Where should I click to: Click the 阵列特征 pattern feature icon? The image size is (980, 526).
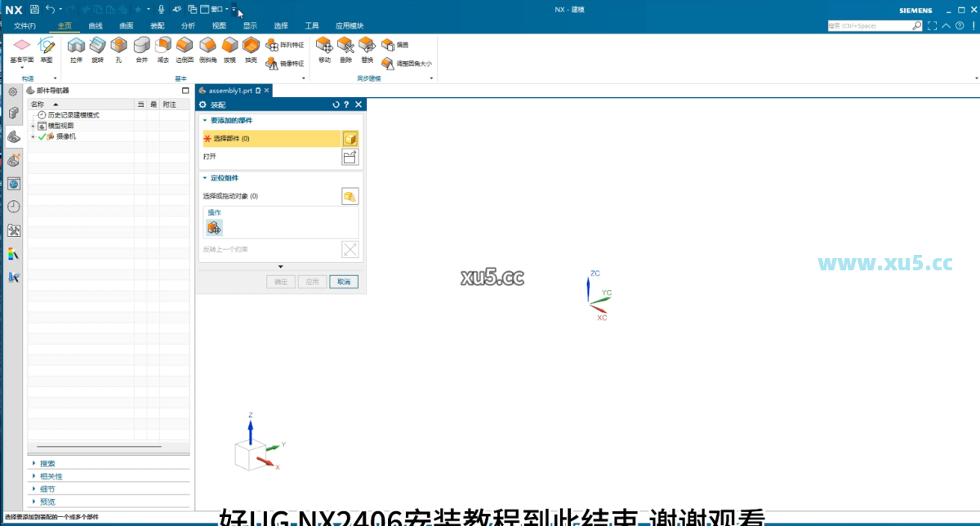click(x=273, y=45)
